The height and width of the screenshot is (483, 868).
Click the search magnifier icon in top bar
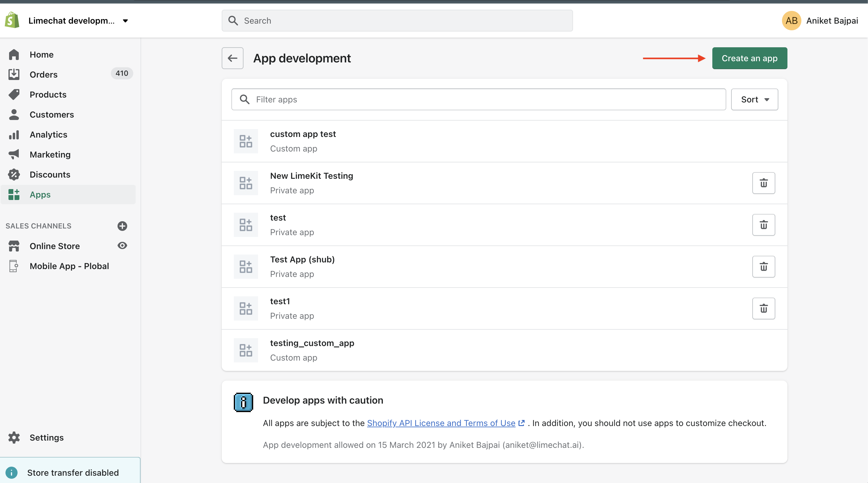pyautogui.click(x=233, y=21)
